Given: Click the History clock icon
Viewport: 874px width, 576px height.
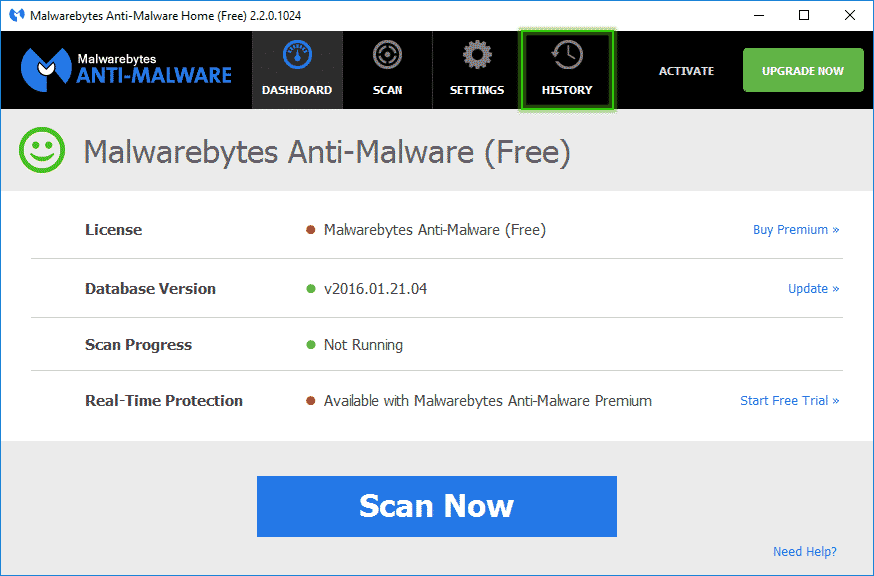Looking at the screenshot, I should point(567,56).
